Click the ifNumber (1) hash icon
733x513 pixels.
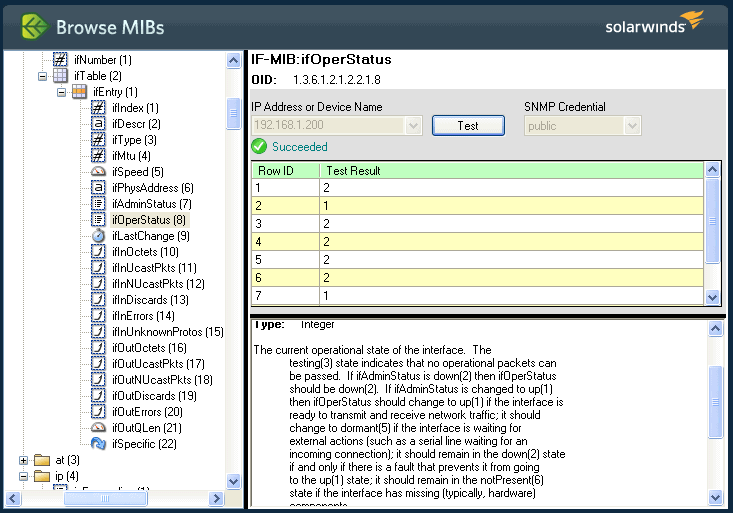coord(60,59)
